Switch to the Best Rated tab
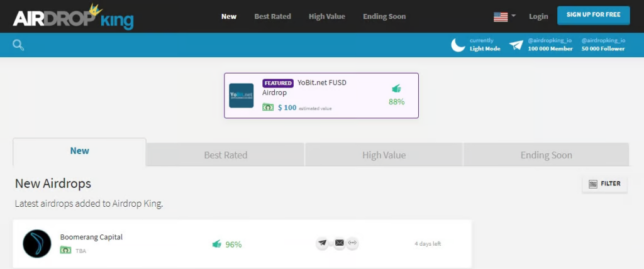 tap(225, 155)
